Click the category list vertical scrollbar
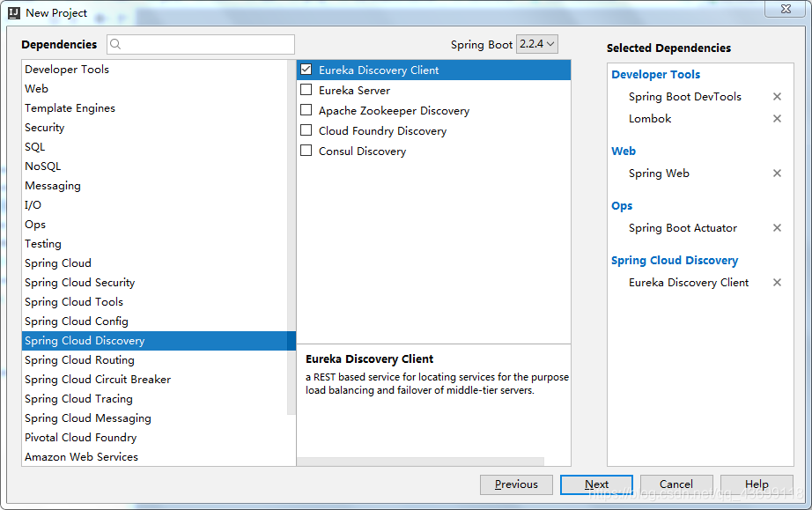Screen dimensions: 812x510 click(292, 237)
